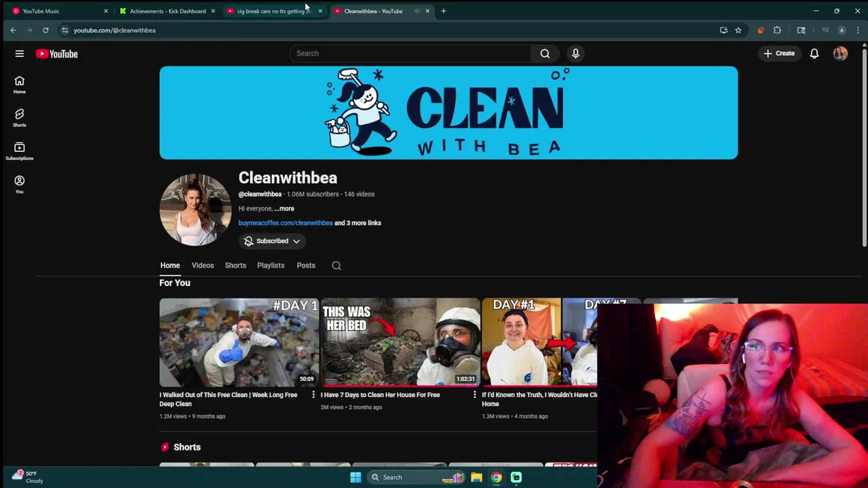The image size is (868, 488).
Task: Bookmark this page with the star icon
Action: (x=738, y=30)
